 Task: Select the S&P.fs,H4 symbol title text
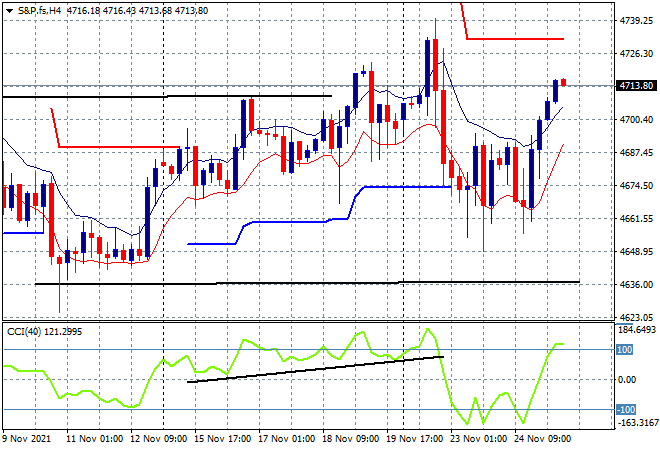39,11
